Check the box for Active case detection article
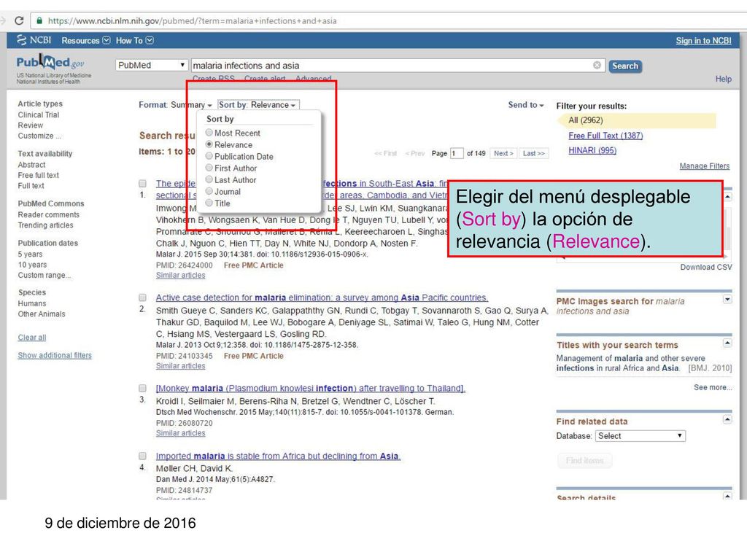Viewport: 747px width, 560px height. (142, 297)
